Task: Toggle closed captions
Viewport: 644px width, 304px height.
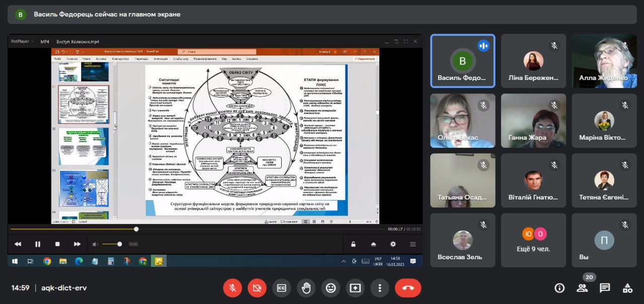Action: coord(282,288)
